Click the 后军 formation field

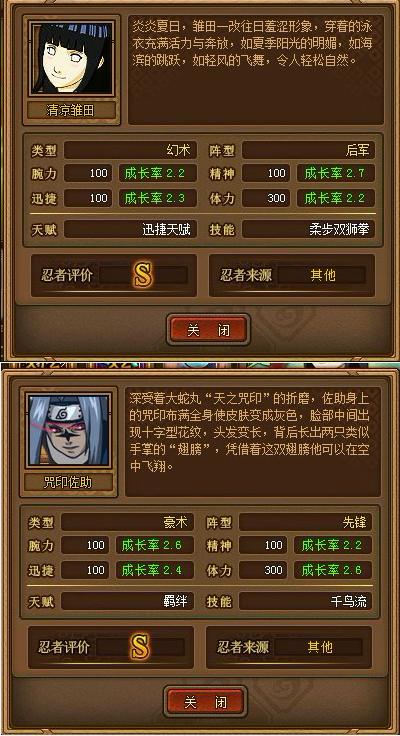click(x=308, y=151)
